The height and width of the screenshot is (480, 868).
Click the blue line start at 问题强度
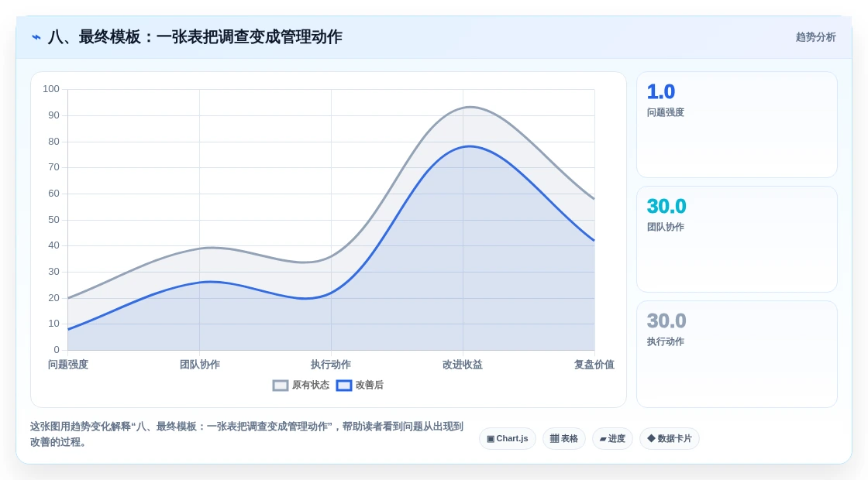click(x=68, y=329)
